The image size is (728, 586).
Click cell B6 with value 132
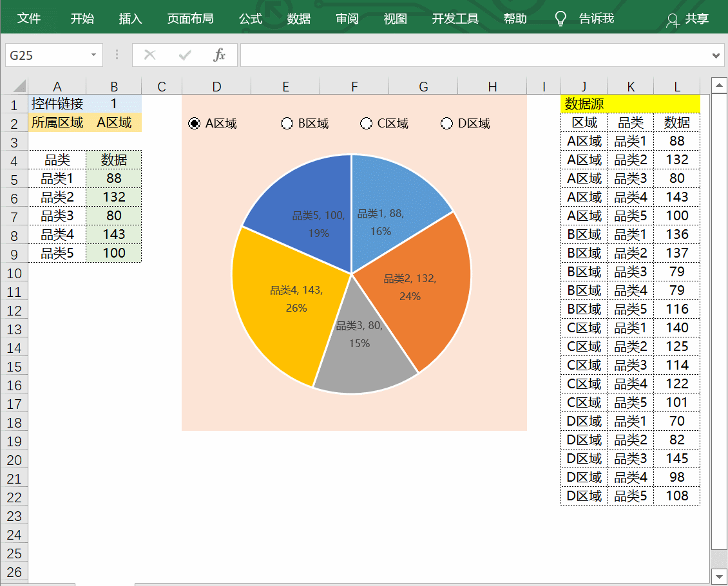coord(114,197)
